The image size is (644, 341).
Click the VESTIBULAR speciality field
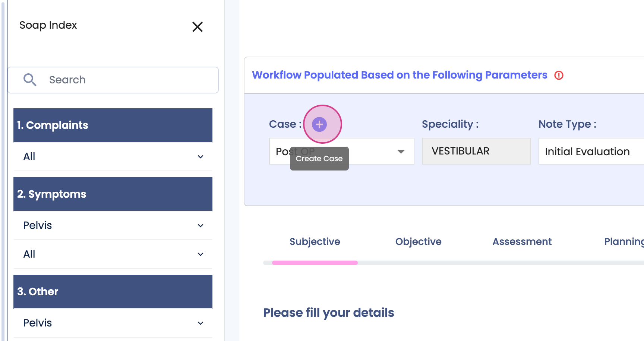[x=476, y=151]
